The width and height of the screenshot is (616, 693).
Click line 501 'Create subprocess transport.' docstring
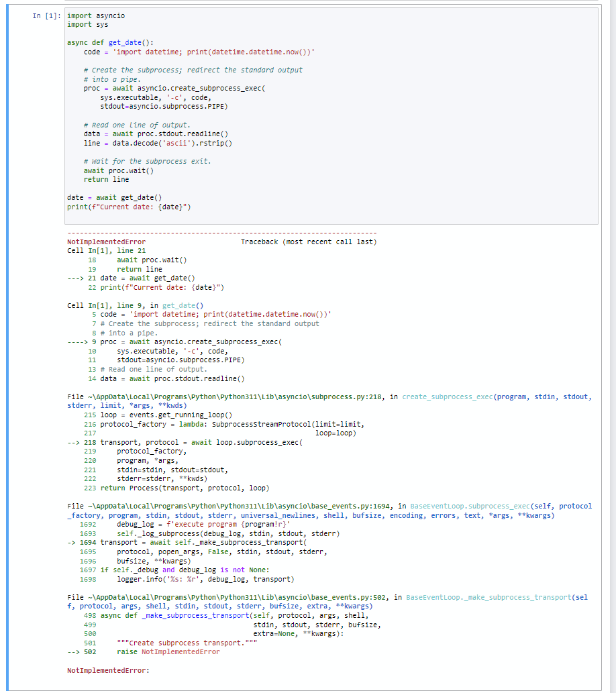pos(170,643)
